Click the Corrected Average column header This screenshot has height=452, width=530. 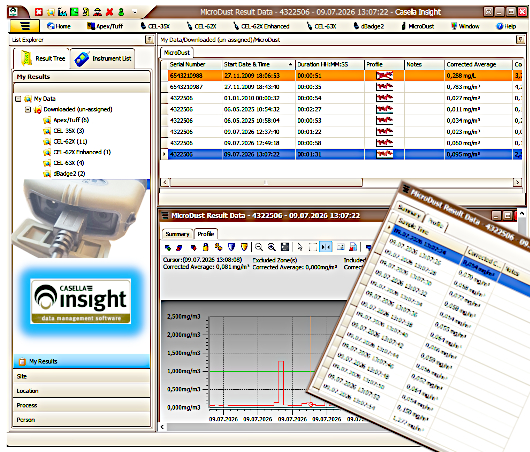pos(478,64)
